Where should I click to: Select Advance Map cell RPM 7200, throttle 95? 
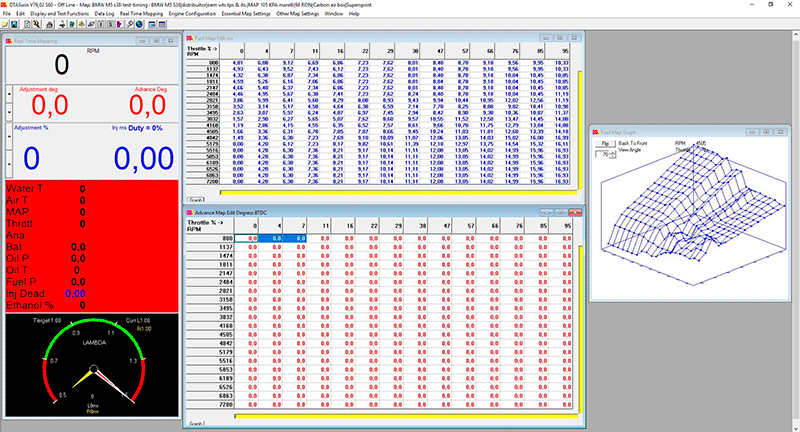560,404
